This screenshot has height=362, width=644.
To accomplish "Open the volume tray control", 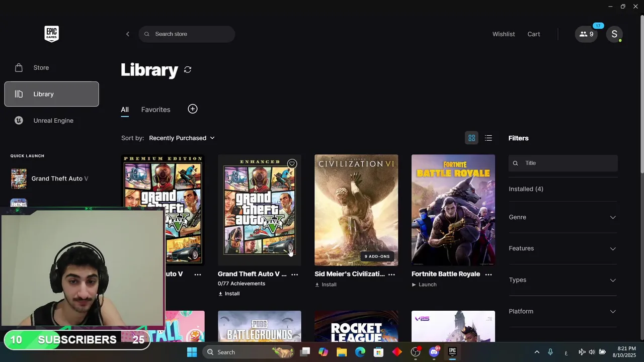I will (x=592, y=352).
